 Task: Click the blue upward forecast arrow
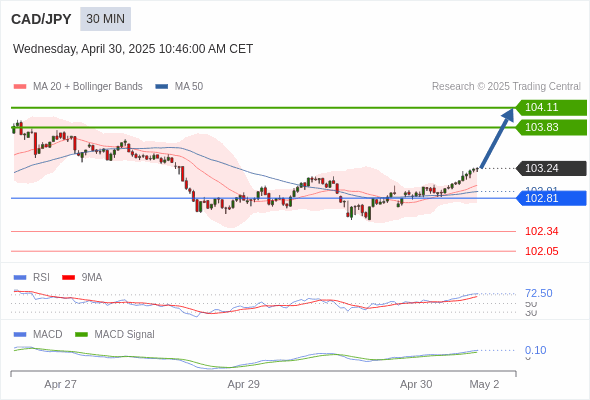click(x=497, y=138)
